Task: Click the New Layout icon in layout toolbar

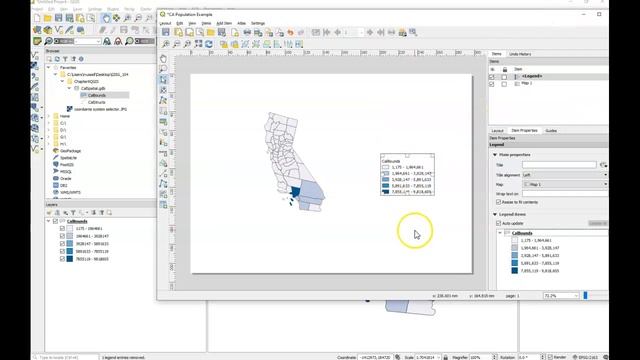Action: (x=178, y=32)
